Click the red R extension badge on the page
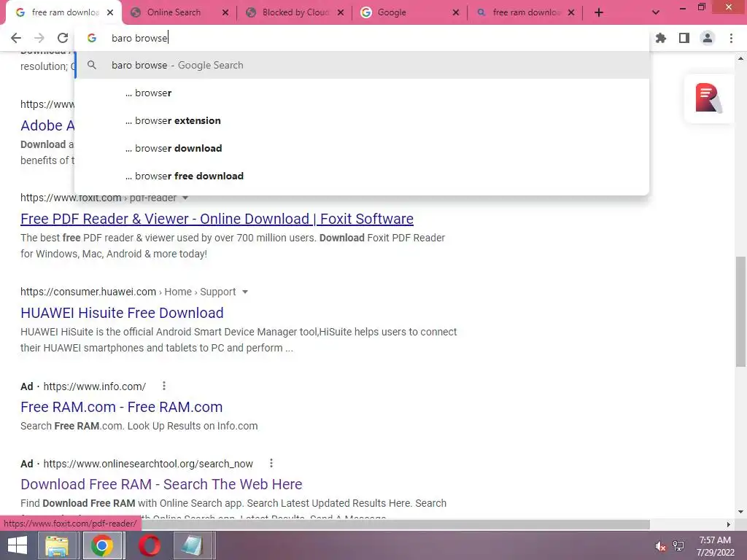 coord(708,98)
